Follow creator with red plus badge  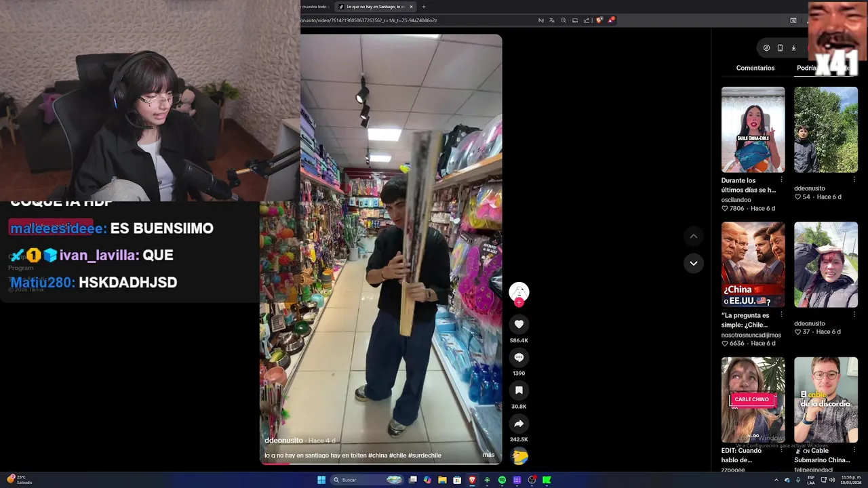(519, 302)
